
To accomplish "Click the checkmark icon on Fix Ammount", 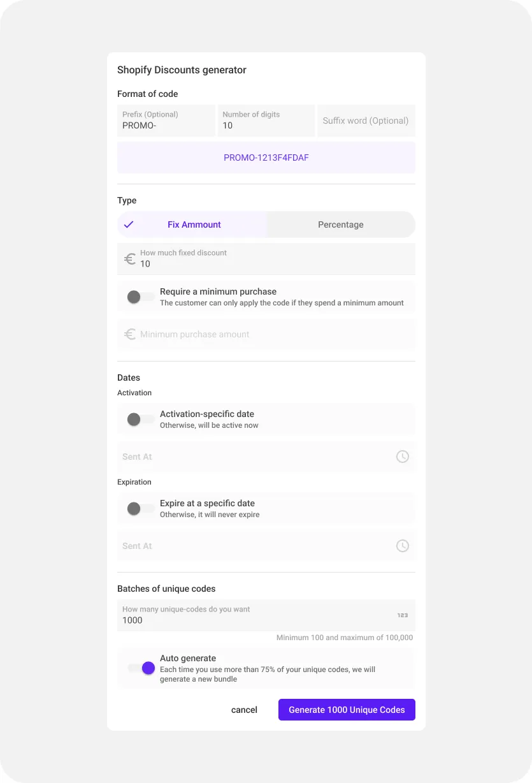I will pyautogui.click(x=129, y=224).
